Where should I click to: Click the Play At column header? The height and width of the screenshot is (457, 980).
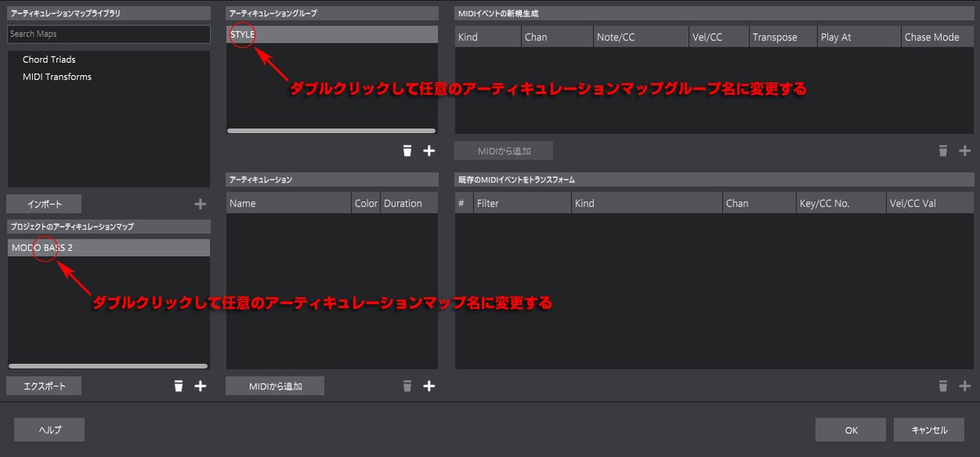tap(859, 37)
